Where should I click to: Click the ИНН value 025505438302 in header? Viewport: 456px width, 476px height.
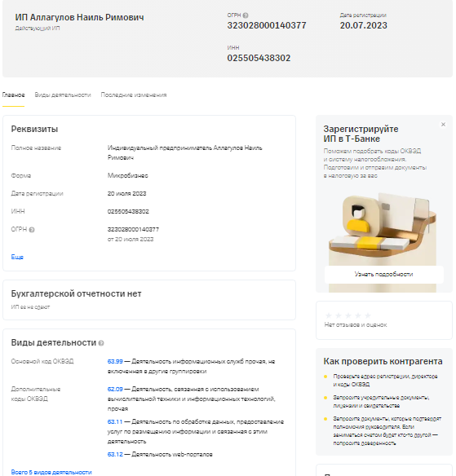coord(259,58)
